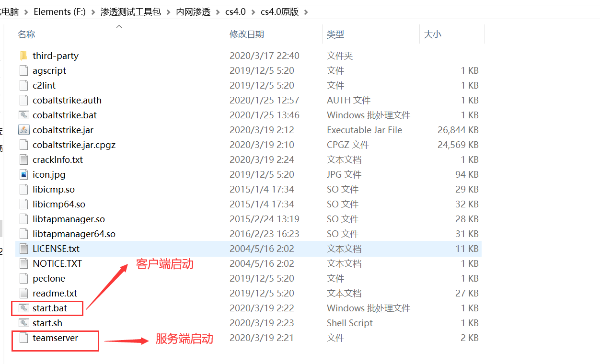Image resolution: width=600 pixels, height=364 pixels.
Task: Click the 24,569 KB size value
Action: click(458, 145)
